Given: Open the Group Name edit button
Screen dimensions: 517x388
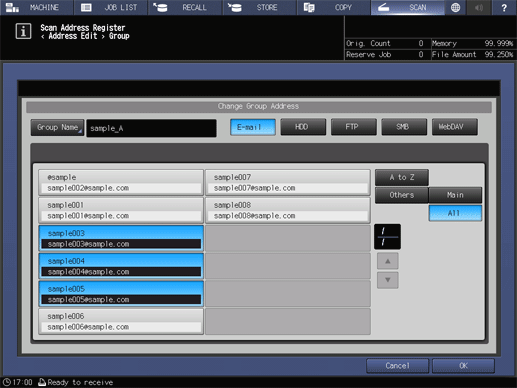Looking at the screenshot, I should point(57,128).
